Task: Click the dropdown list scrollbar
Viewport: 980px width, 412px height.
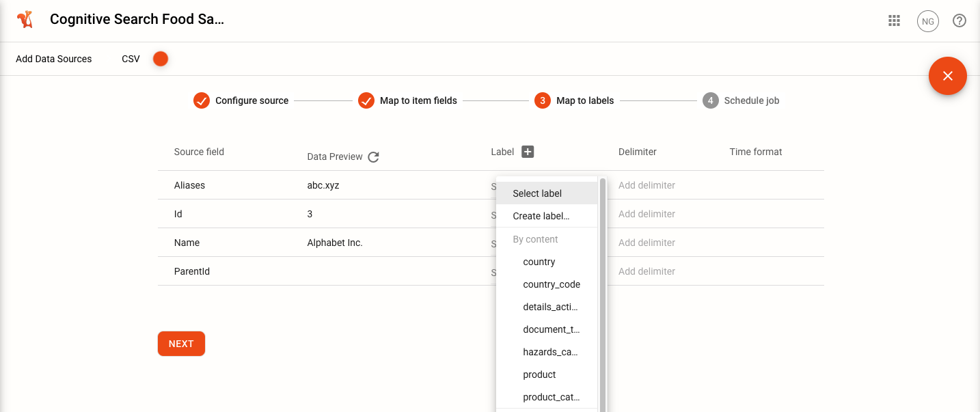Action: (x=603, y=294)
